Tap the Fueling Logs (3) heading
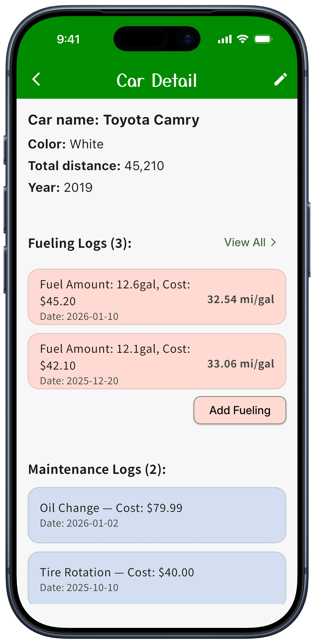Screen dimensions: 314x644 pyautogui.click(x=80, y=243)
